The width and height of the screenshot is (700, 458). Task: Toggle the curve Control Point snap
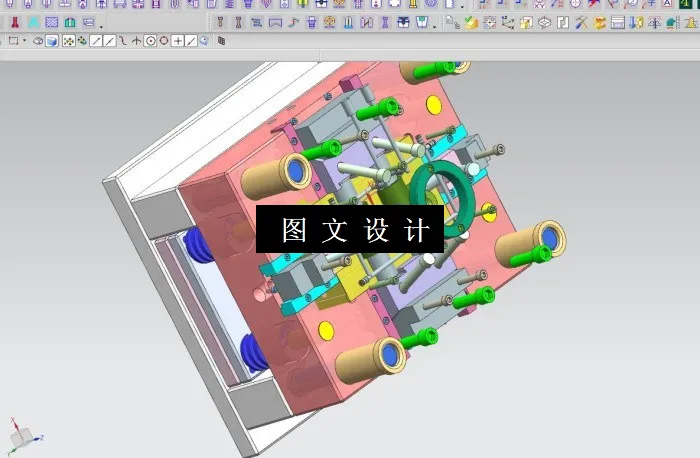click(123, 41)
